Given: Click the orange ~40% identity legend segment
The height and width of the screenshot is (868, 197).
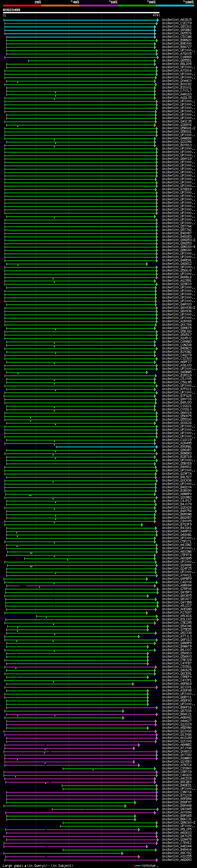Looking at the screenshot, I should tap(60, 6).
